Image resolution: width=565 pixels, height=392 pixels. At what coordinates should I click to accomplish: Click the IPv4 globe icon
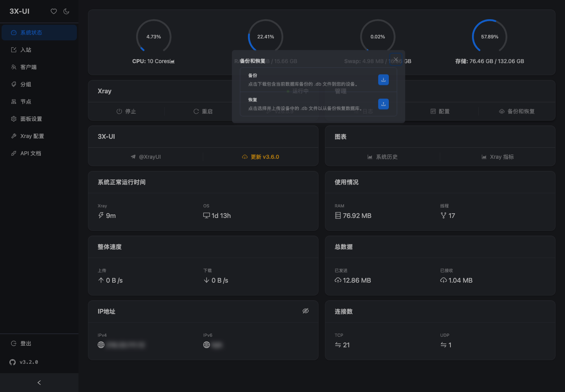101,345
